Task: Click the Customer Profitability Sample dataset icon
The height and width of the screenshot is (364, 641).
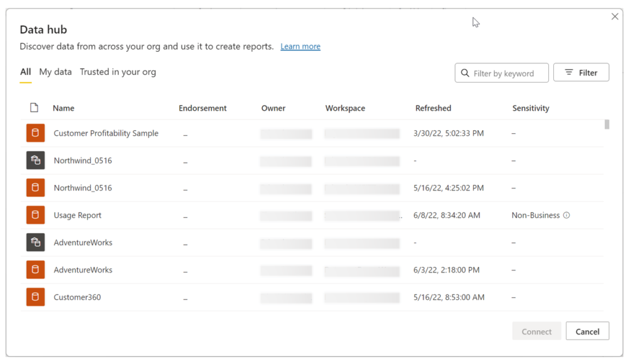Action: [x=36, y=133]
